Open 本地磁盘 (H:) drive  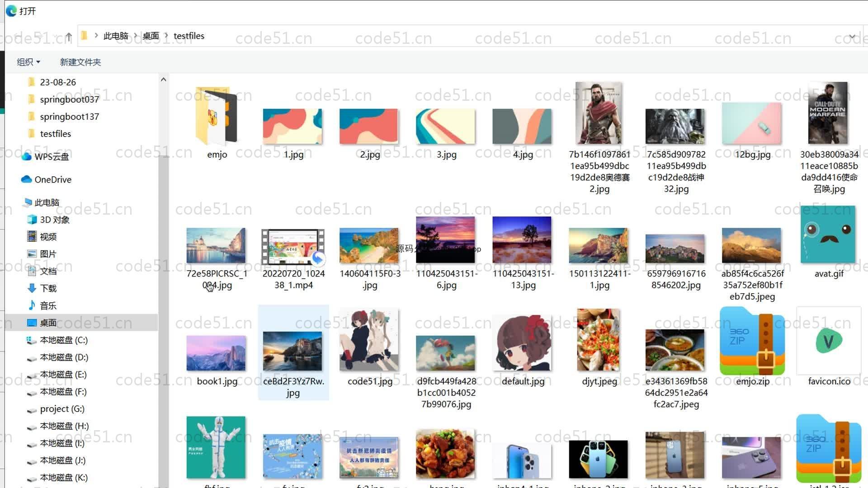pos(64,426)
